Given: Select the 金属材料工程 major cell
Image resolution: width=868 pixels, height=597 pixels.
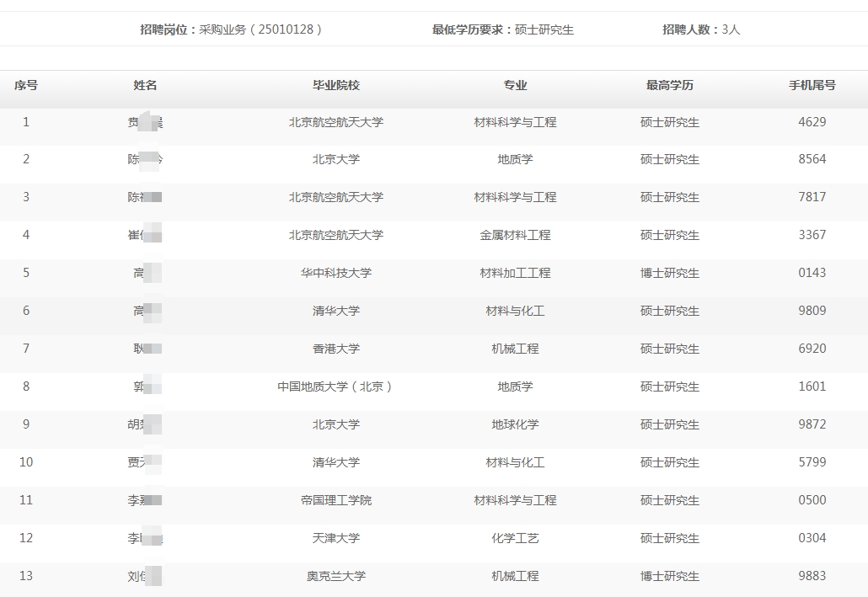Looking at the screenshot, I should pos(515,235).
